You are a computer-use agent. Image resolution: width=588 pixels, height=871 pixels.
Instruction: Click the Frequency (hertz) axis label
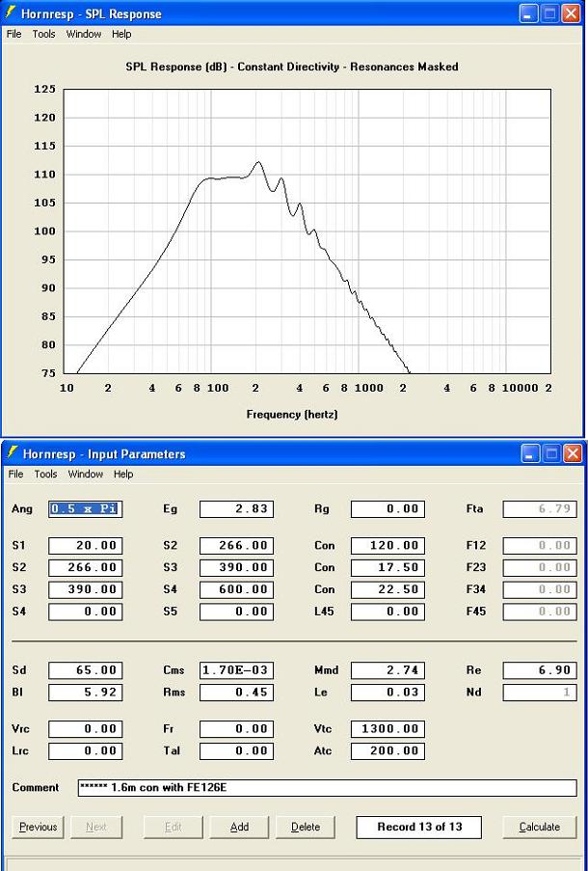point(292,414)
